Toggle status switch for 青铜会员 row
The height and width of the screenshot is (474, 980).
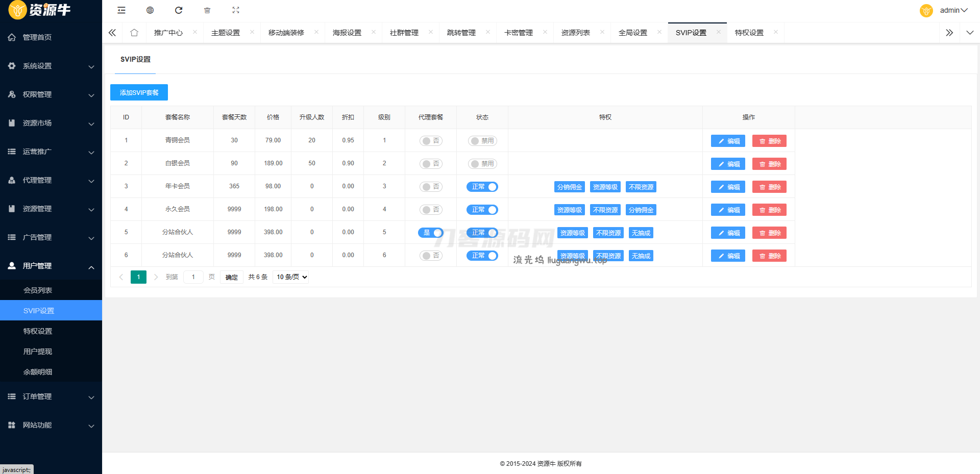(482, 141)
